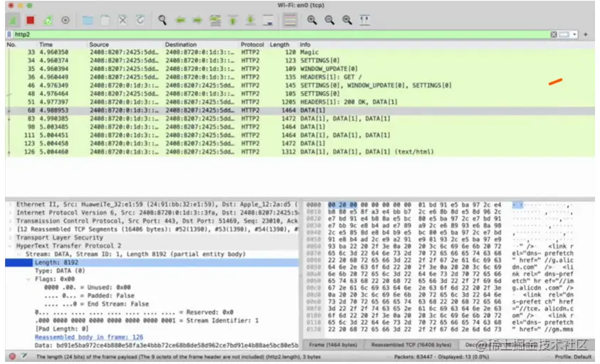Open a capture file with the folder icon
The image size is (600, 364).
click(x=88, y=21)
